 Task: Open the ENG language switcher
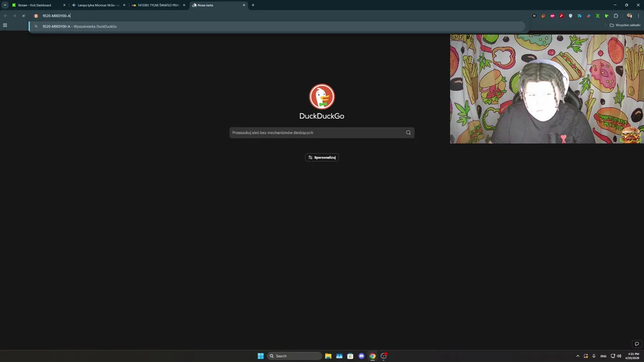603,356
